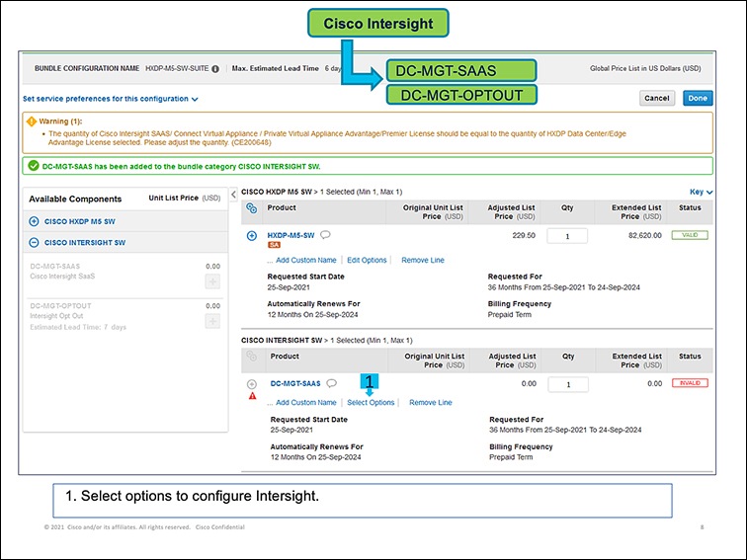The height and width of the screenshot is (560, 747).
Task: Click the SA badge under HXDP-M5-SW
Action: click(274, 245)
